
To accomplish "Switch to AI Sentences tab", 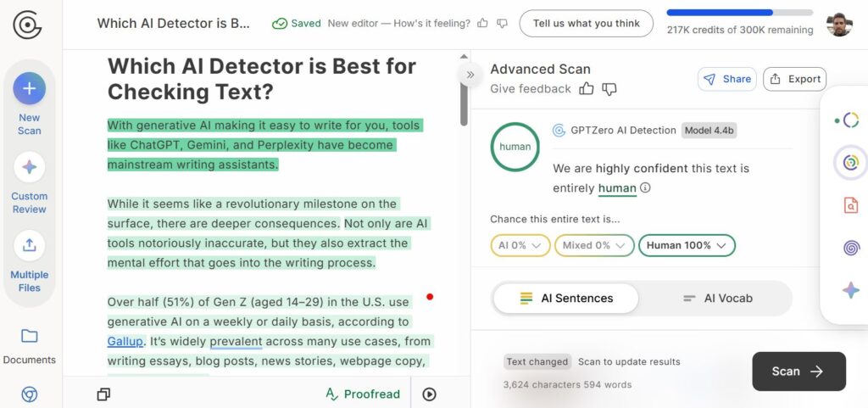I will [x=565, y=299].
